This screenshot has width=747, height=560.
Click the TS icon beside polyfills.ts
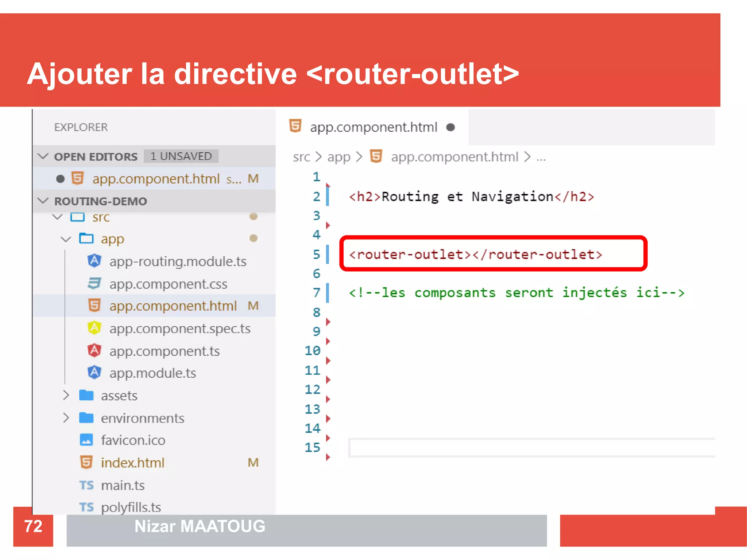click(x=86, y=507)
